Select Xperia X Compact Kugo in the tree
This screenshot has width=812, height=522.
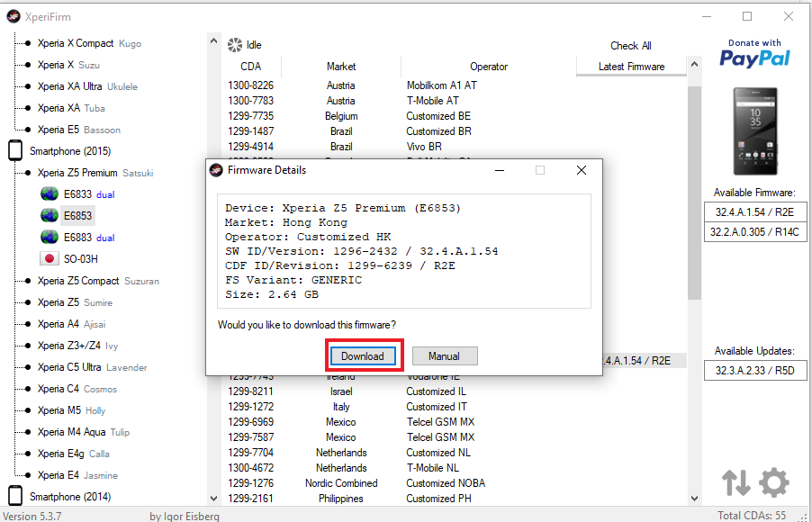[89, 43]
